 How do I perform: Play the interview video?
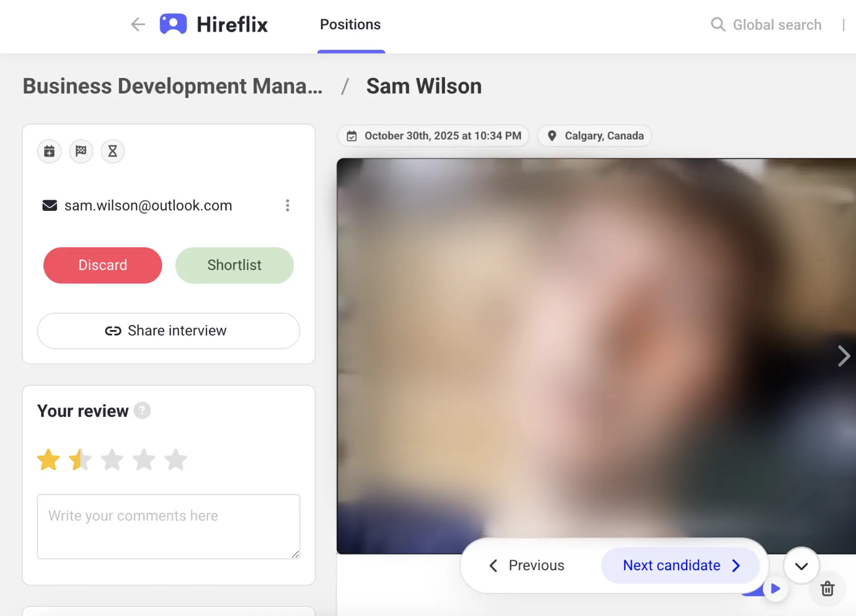tap(776, 589)
